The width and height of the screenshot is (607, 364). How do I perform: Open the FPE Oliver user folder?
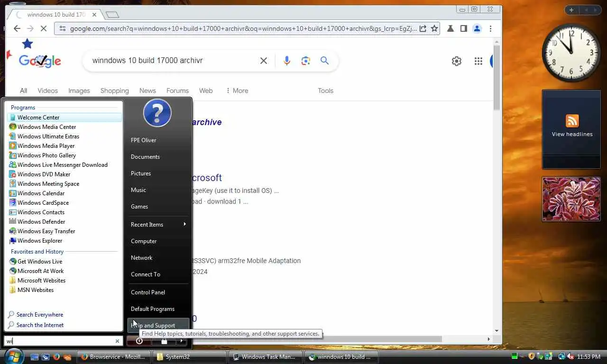pyautogui.click(x=158, y=140)
